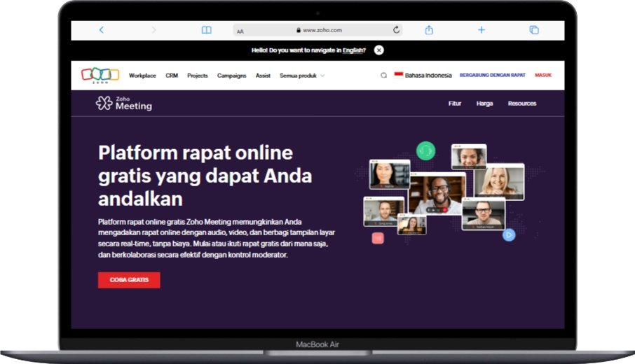Open the Bahasa Indonesia language selector
Viewport: 635px width, 364px height.
423,75
